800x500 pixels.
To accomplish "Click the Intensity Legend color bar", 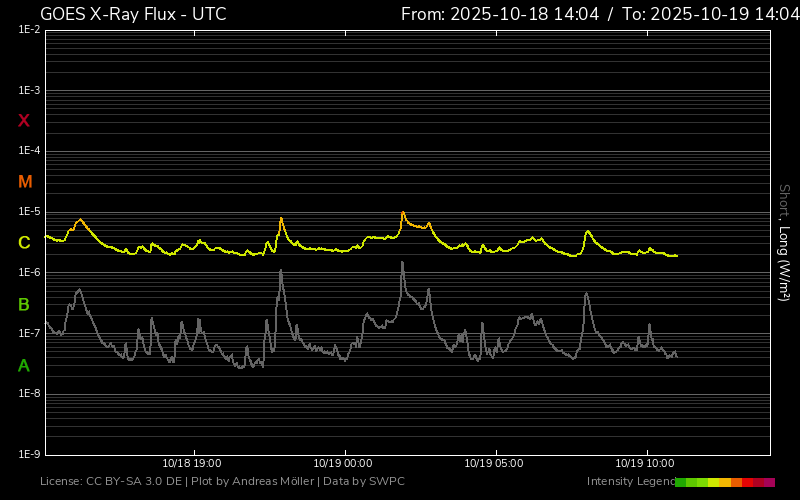I will (x=724, y=482).
